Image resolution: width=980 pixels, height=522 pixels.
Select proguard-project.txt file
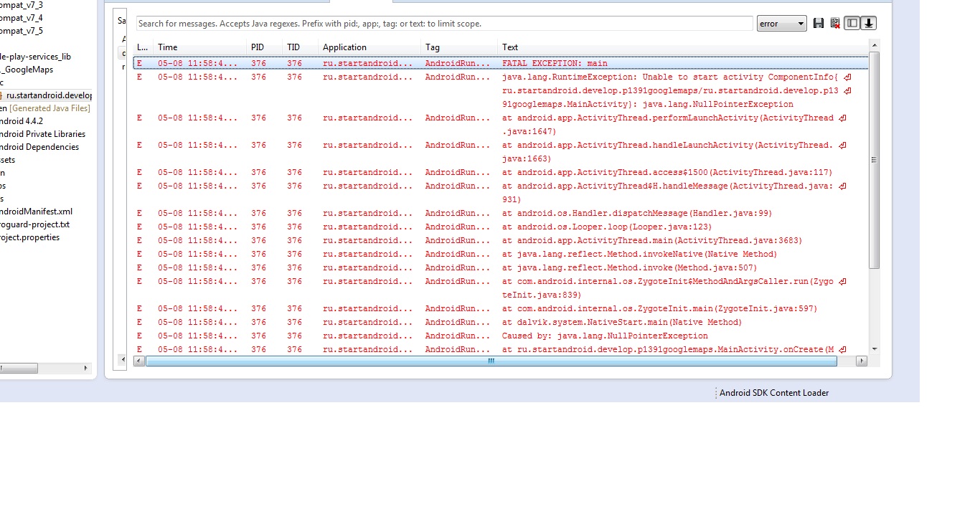35,224
